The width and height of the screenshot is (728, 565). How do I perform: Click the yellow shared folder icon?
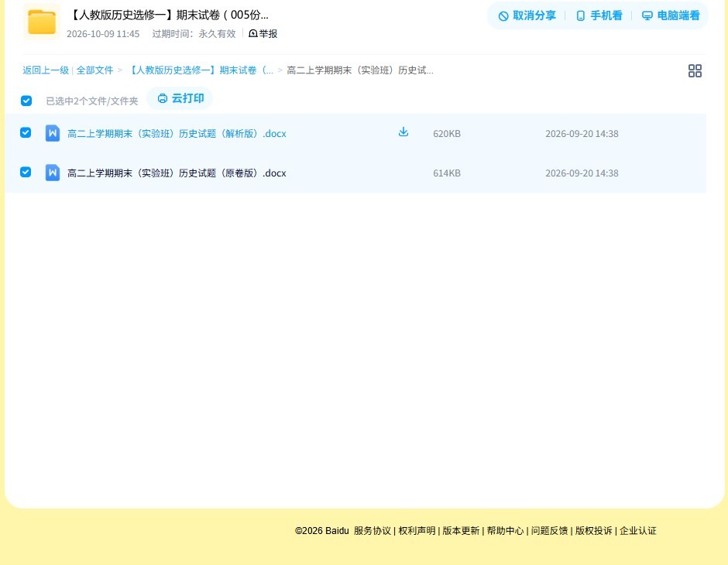(x=42, y=22)
